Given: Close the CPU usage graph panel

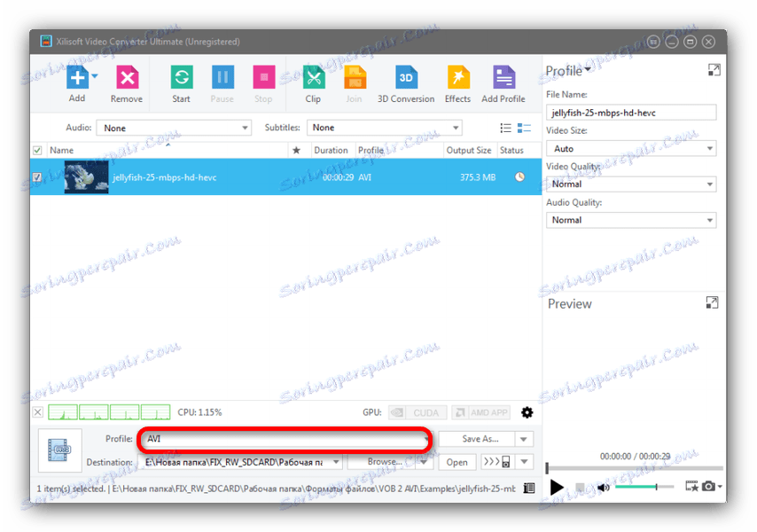Looking at the screenshot, I should [x=37, y=412].
